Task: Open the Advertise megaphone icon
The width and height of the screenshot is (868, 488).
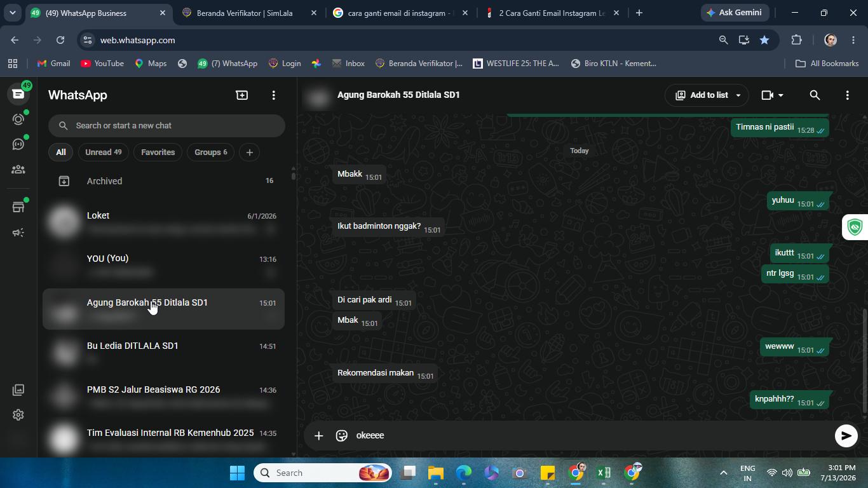Action: coord(18,233)
